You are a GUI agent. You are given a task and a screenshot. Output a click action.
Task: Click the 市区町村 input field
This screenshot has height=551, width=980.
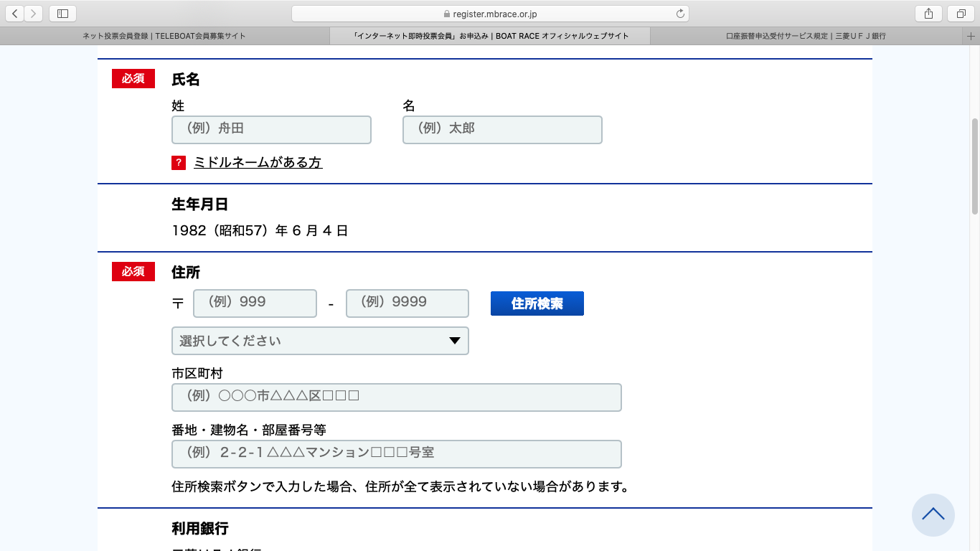396,397
